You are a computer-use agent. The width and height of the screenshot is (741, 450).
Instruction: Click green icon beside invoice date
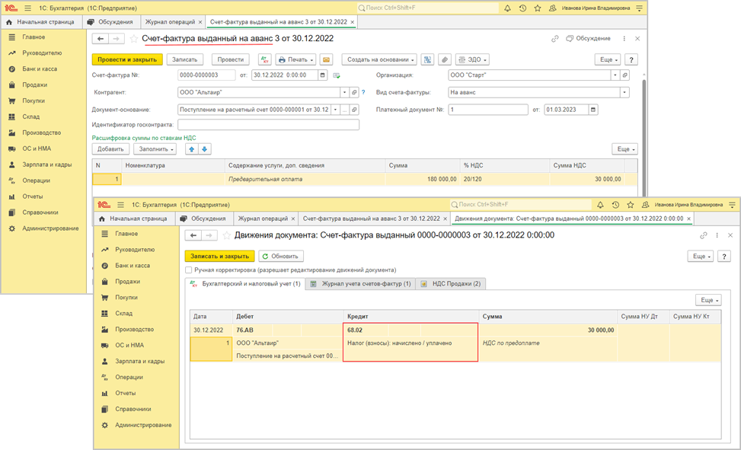tap(336, 75)
